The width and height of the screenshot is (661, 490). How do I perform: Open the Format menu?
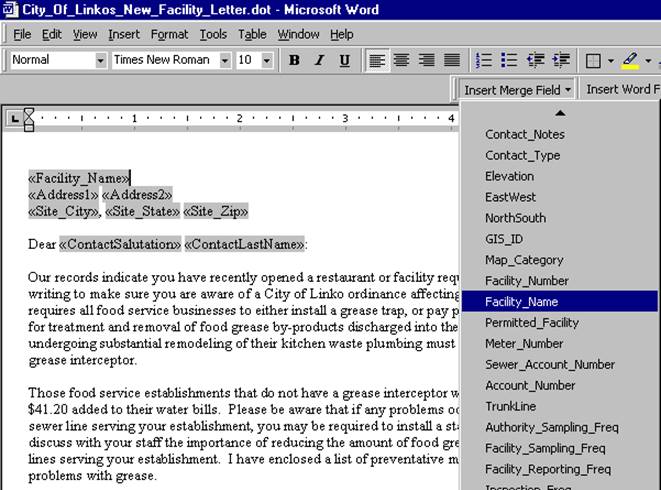[x=169, y=34]
